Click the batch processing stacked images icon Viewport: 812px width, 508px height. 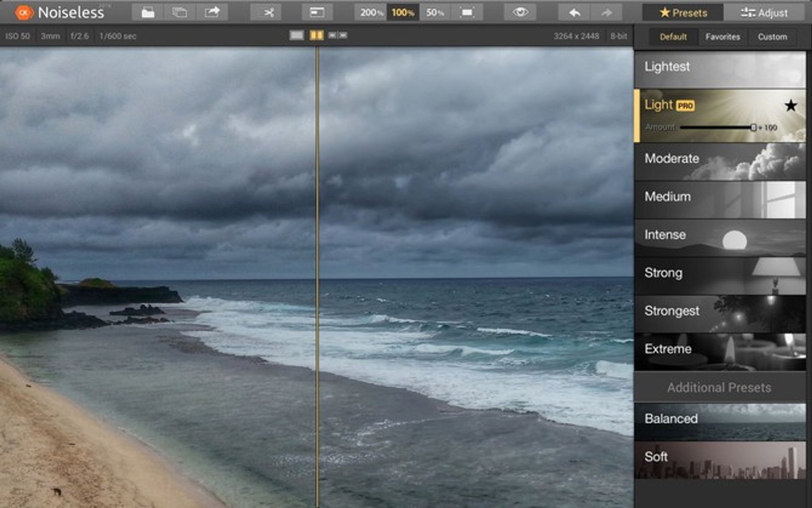coord(179,13)
